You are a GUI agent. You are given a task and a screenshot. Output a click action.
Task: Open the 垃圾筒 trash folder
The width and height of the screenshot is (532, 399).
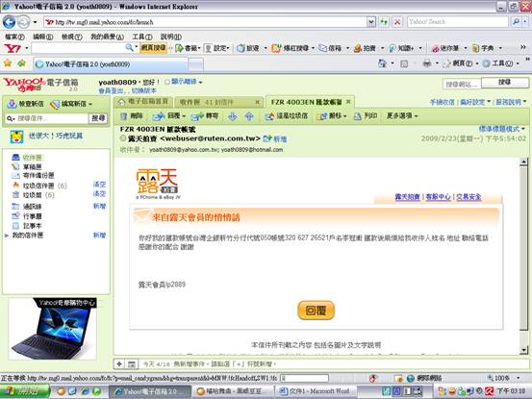click(33, 195)
